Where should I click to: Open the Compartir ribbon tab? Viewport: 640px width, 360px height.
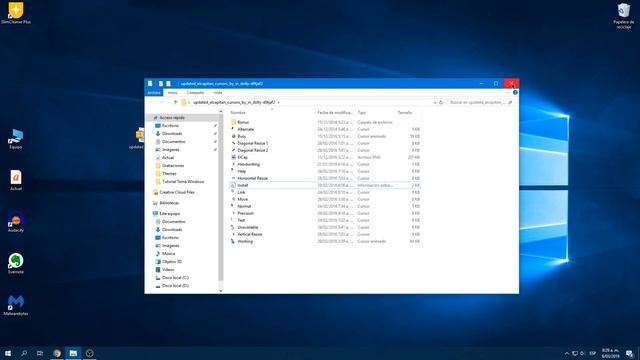195,93
